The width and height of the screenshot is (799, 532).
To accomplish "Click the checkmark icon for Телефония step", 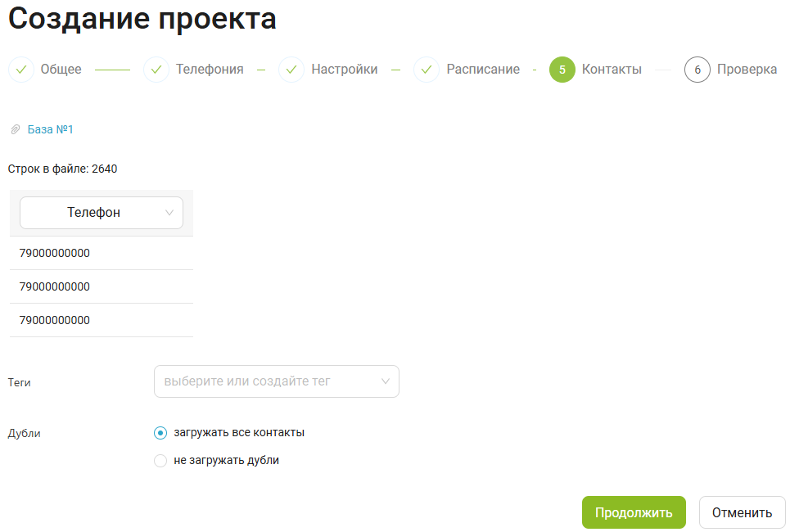I will 156,70.
